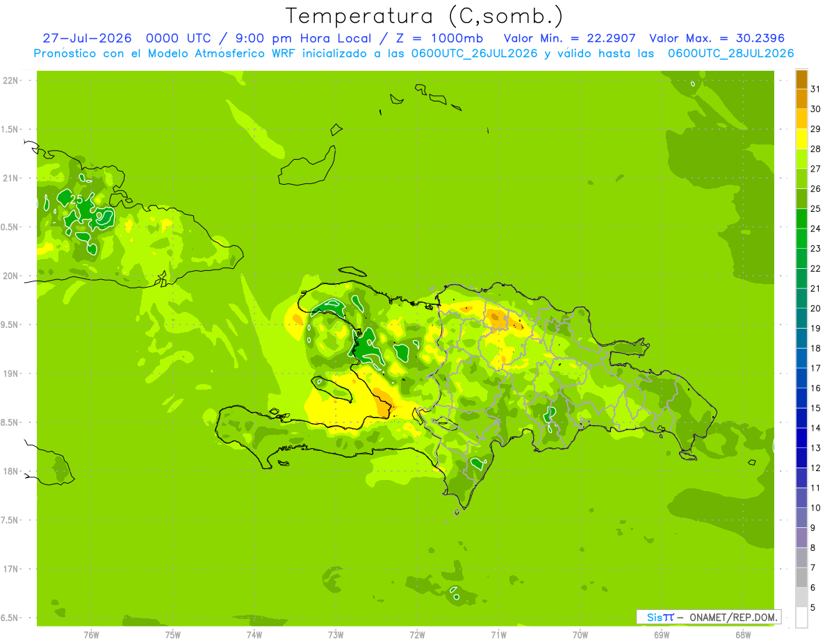Click the "19N" latitude axis label

[x=10, y=373]
